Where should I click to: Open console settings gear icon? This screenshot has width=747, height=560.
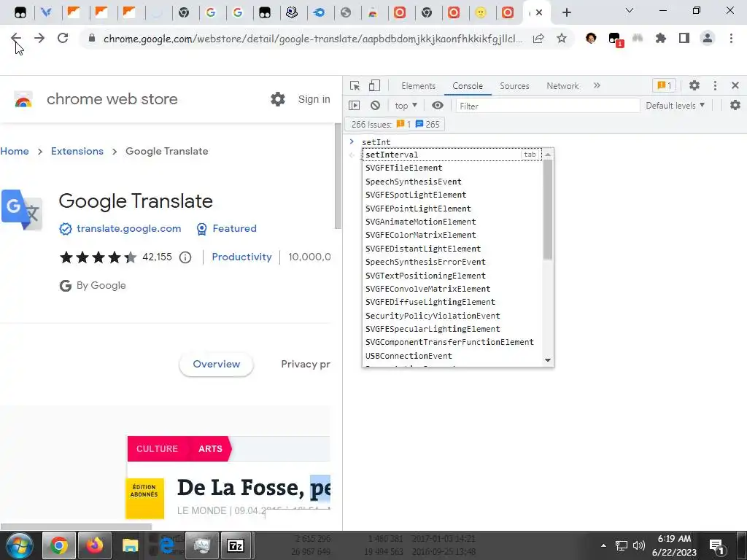click(735, 105)
